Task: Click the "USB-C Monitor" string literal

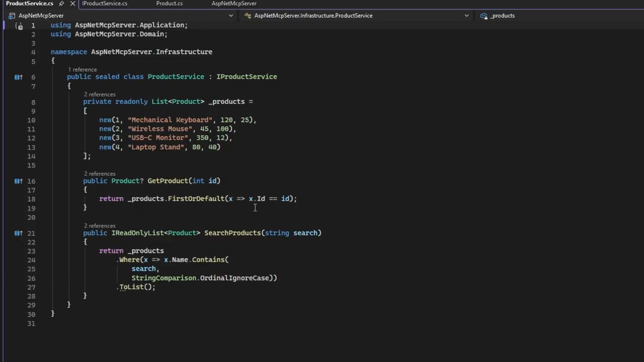Action: tap(158, 138)
